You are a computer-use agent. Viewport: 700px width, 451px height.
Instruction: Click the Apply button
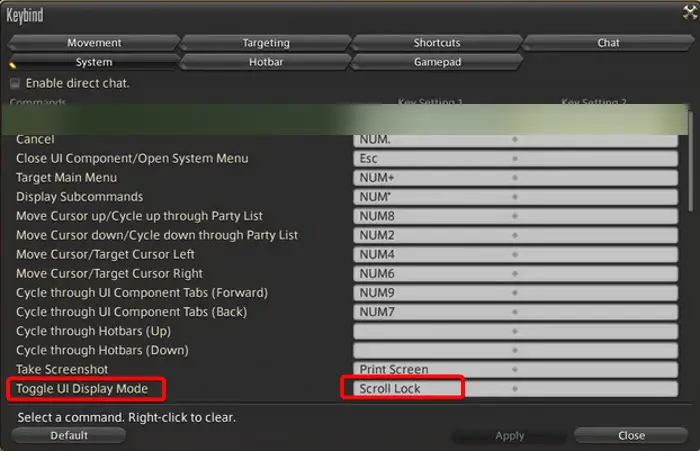point(509,435)
